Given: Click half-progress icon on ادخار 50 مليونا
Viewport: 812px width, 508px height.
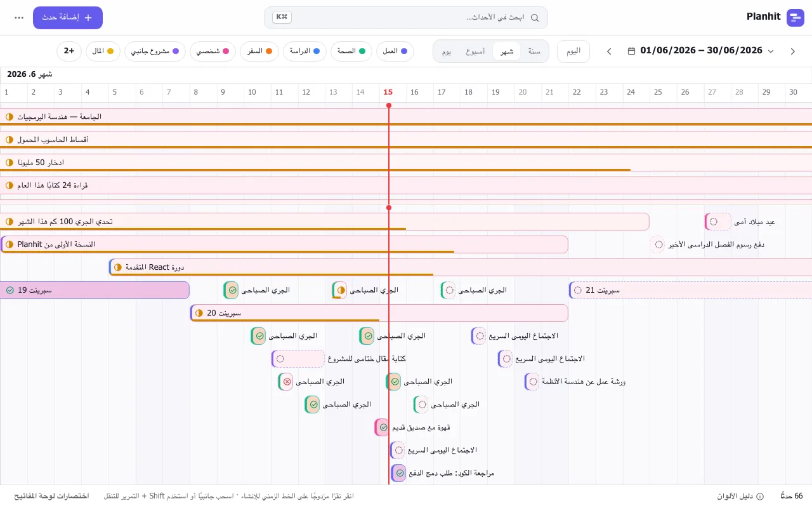Looking at the screenshot, I should click(x=10, y=163).
